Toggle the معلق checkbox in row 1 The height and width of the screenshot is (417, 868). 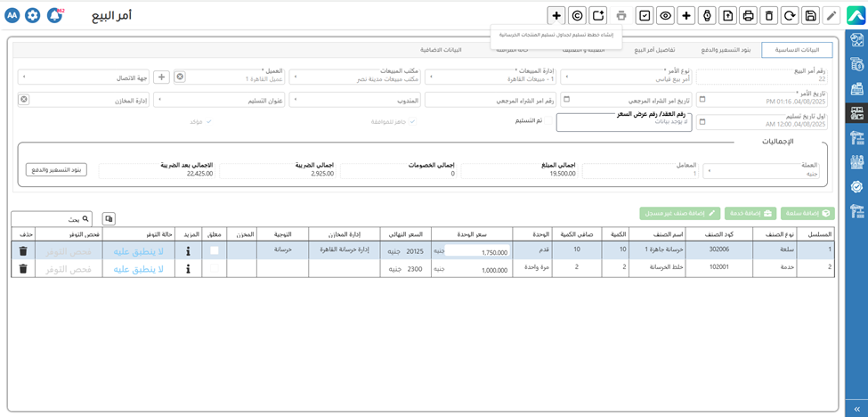(214, 251)
